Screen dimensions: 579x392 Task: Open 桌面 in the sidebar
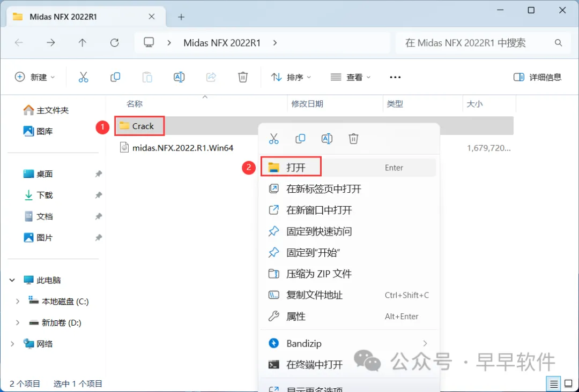click(39, 174)
